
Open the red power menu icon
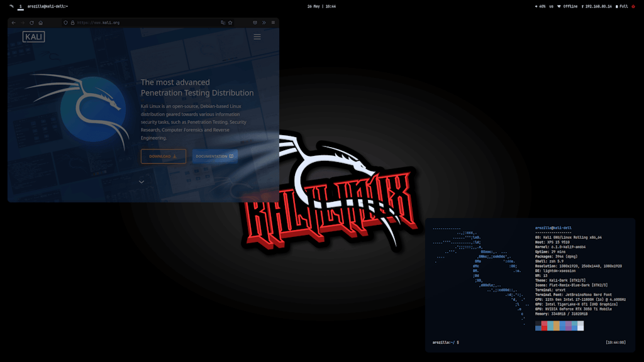coord(633,6)
